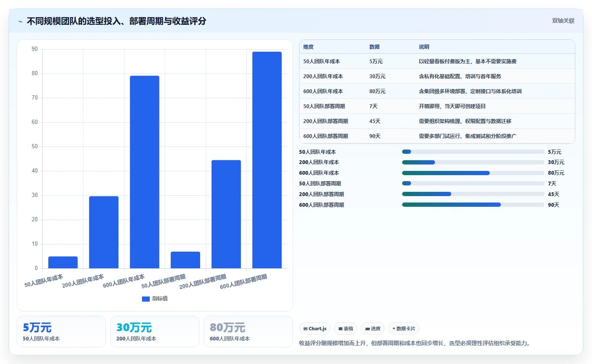Click table cell 200人团队年成本
592x364 pixels.
[323, 76]
